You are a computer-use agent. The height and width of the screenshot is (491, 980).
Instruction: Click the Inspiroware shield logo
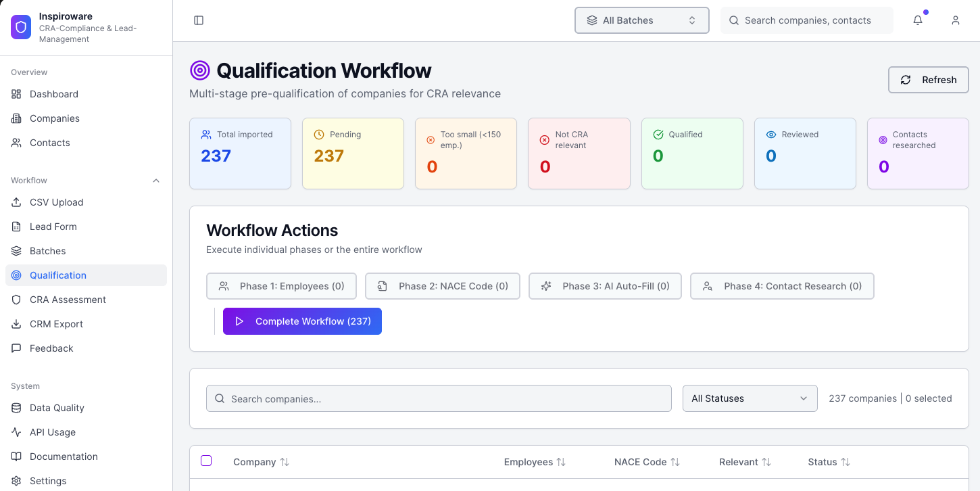click(21, 27)
